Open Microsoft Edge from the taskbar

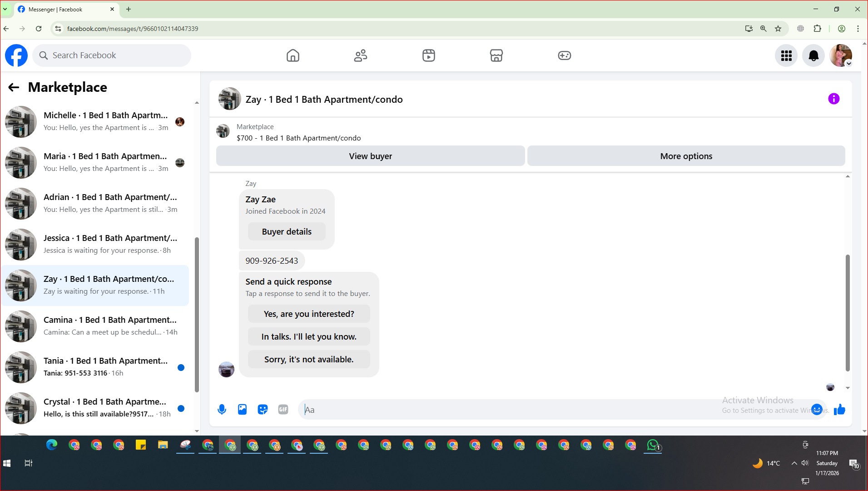52,445
